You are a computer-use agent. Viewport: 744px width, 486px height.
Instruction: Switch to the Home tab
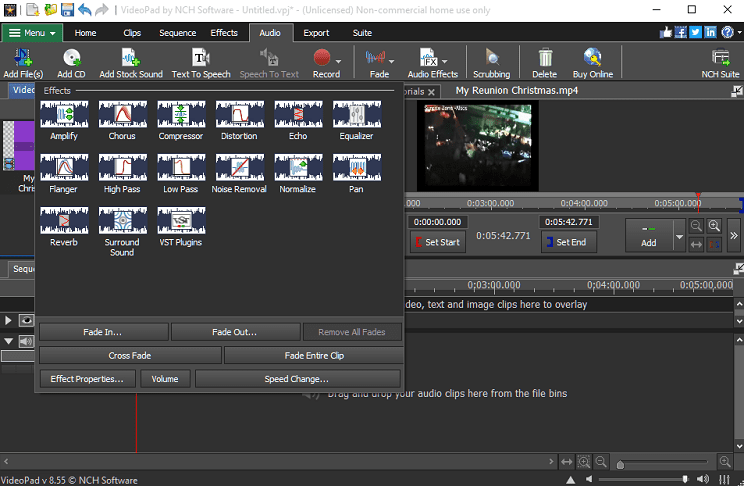85,33
